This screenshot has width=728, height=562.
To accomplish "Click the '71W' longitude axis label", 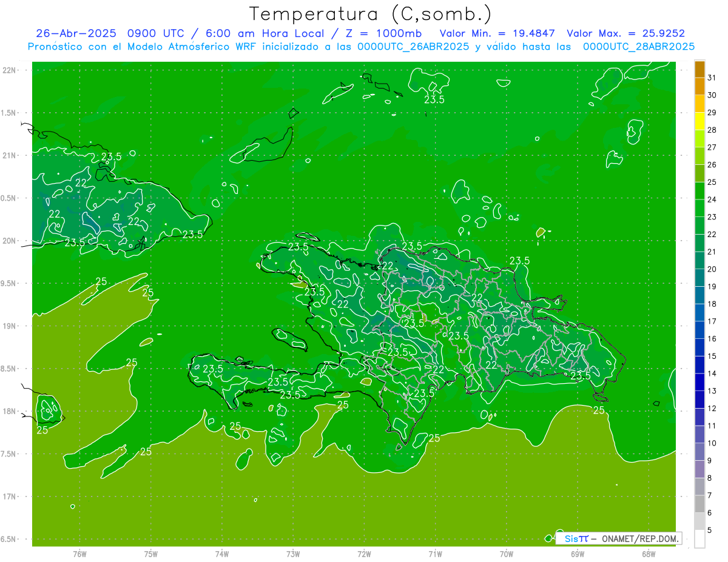I will 435,554.
